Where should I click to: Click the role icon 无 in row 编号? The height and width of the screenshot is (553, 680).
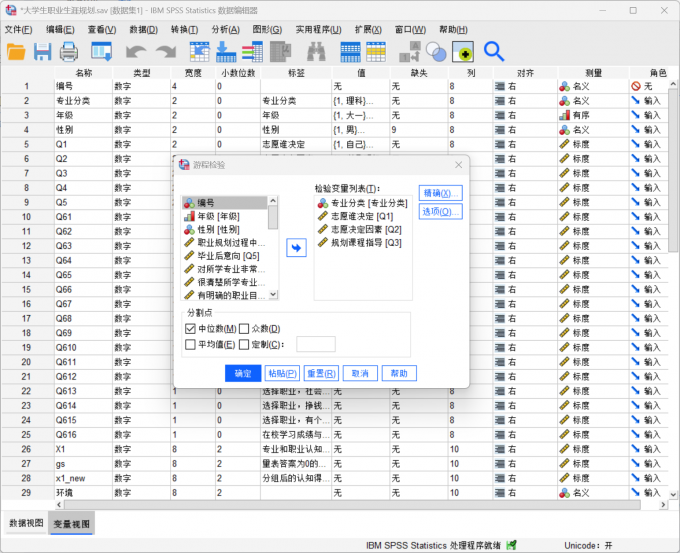636,86
